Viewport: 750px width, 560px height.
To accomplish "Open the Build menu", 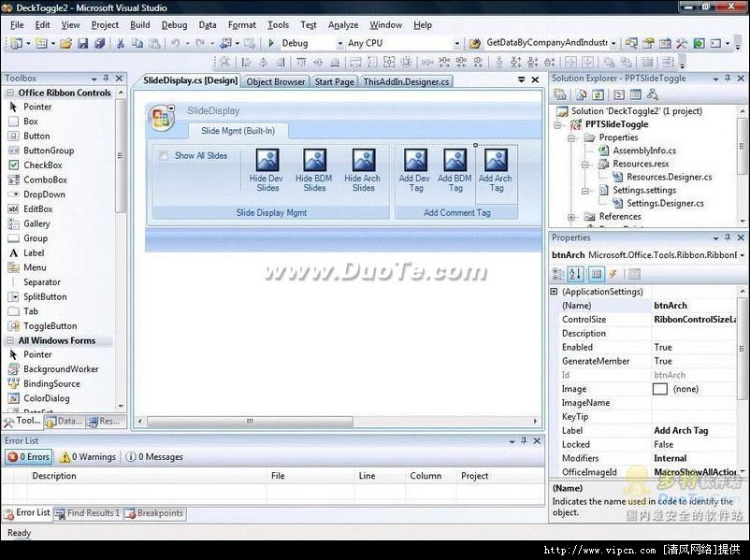I will [139, 25].
